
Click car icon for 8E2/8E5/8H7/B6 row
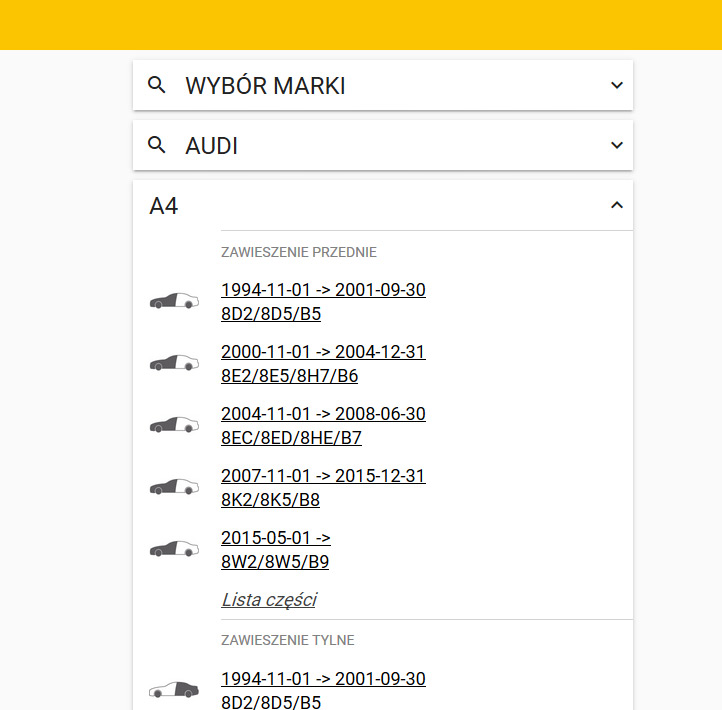[174, 363]
